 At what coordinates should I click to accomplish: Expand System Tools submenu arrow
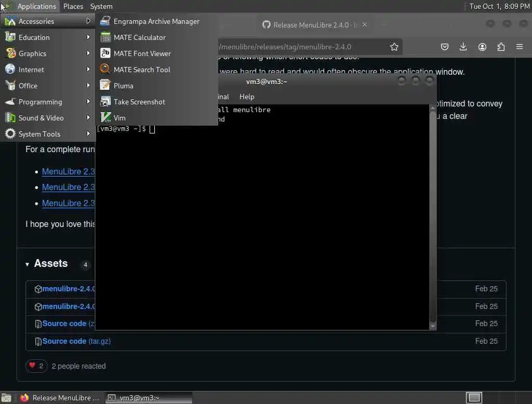(88, 133)
